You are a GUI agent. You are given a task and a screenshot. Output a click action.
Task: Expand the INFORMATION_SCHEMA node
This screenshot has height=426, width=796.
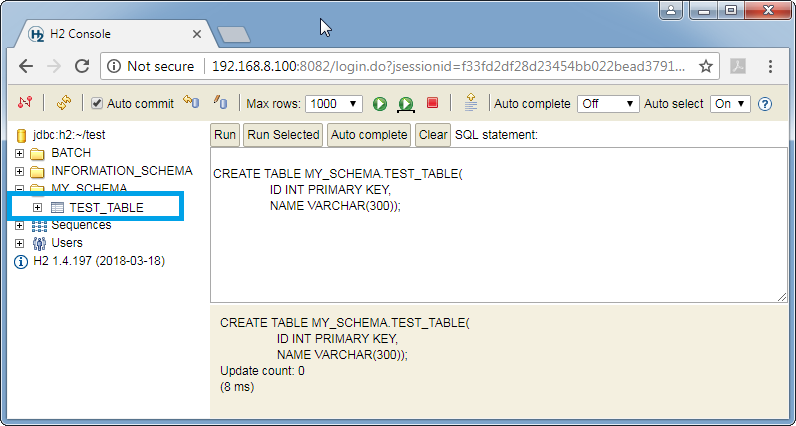pyautogui.click(x=20, y=172)
